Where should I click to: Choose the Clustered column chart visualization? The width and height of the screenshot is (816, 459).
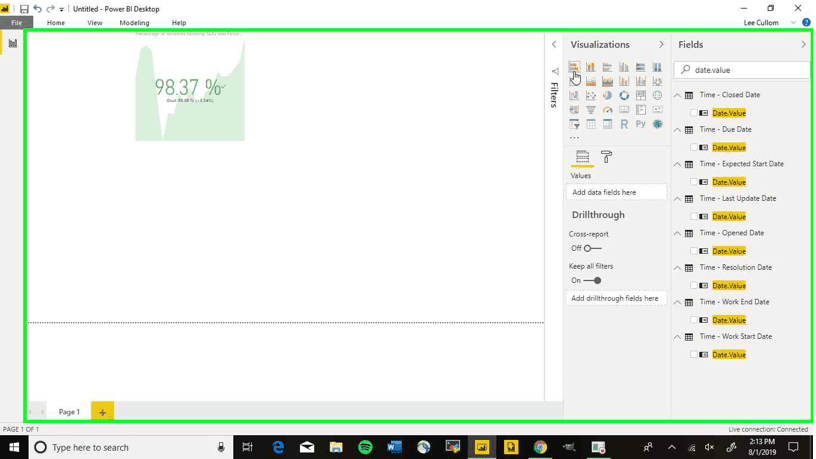pyautogui.click(x=624, y=67)
